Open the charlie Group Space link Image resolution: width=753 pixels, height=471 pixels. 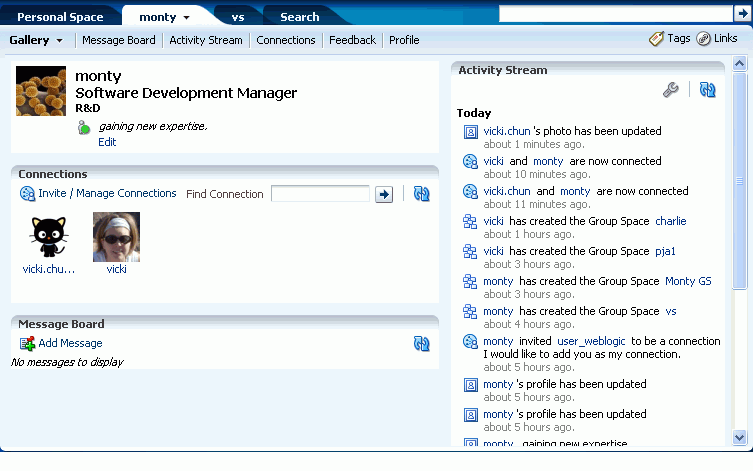[670, 221]
